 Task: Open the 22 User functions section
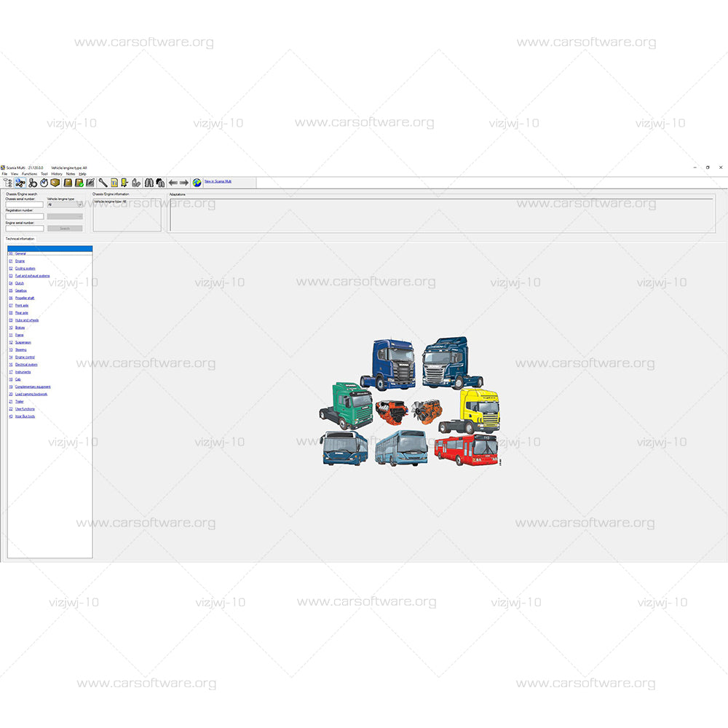[x=22, y=409]
